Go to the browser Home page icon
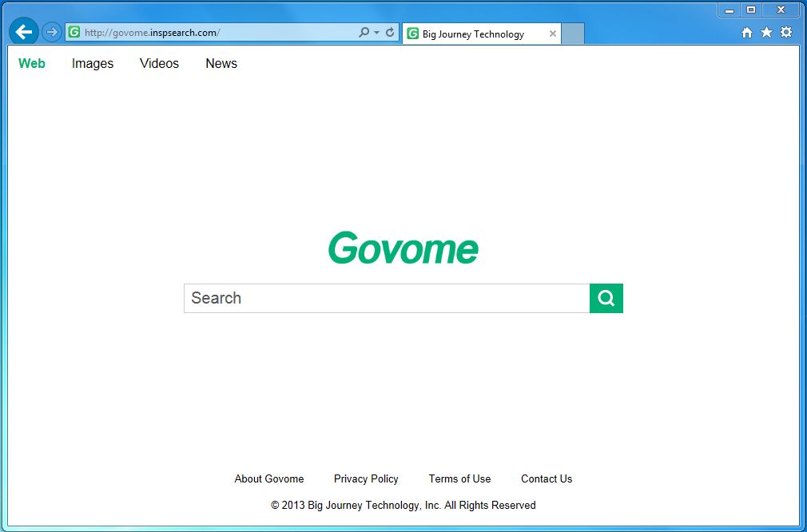This screenshot has height=532, width=807. click(x=746, y=32)
